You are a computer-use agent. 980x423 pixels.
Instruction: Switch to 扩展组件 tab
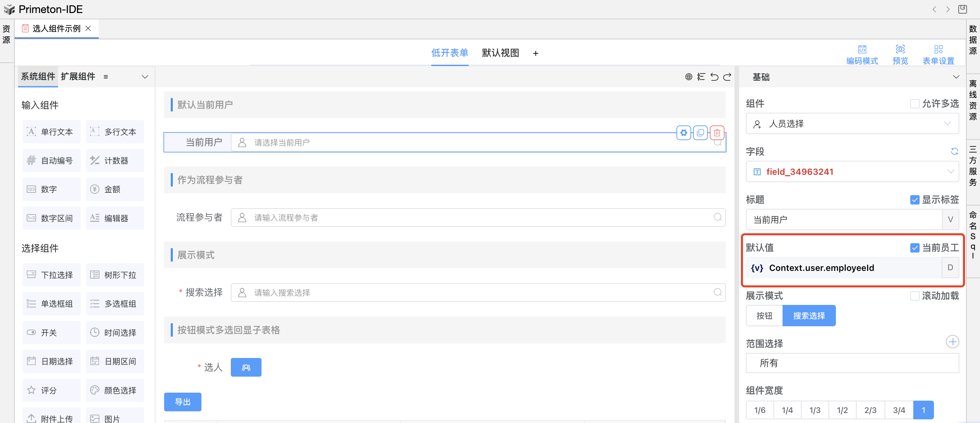(x=78, y=76)
